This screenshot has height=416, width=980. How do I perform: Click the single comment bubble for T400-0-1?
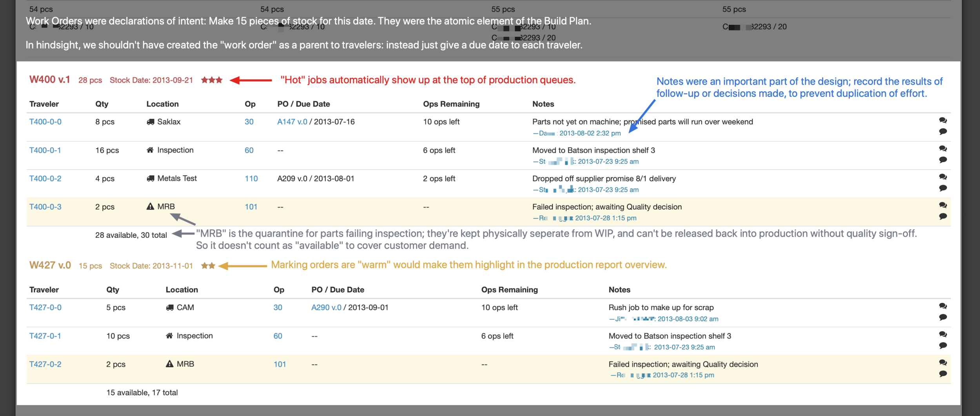tap(943, 160)
